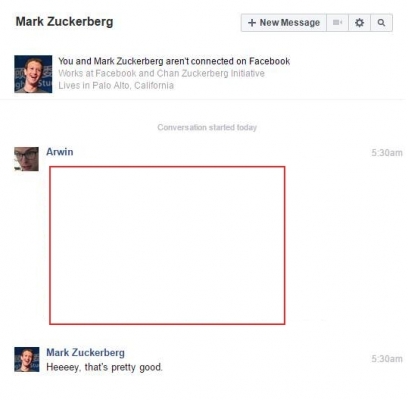Open the Mark Zuckerberg sender name link
Screen dimensions: 408x400
pyautogui.click(x=85, y=353)
